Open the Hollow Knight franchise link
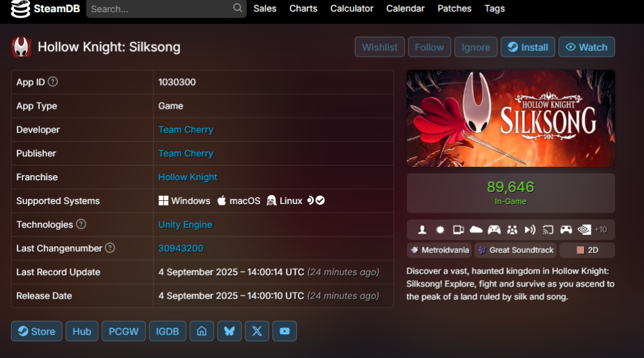 pos(187,177)
